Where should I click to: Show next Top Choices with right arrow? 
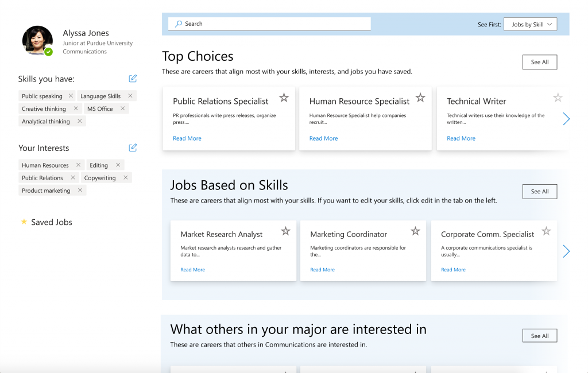tap(566, 119)
